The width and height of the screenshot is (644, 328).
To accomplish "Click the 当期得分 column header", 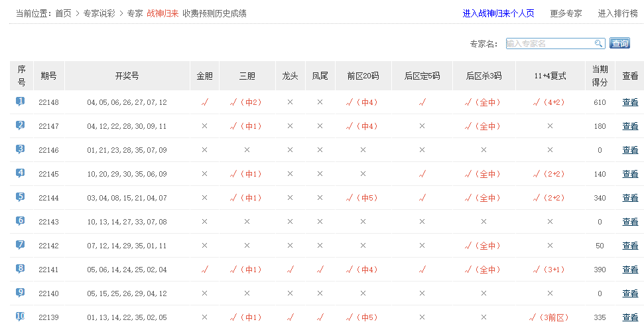I will [600, 76].
